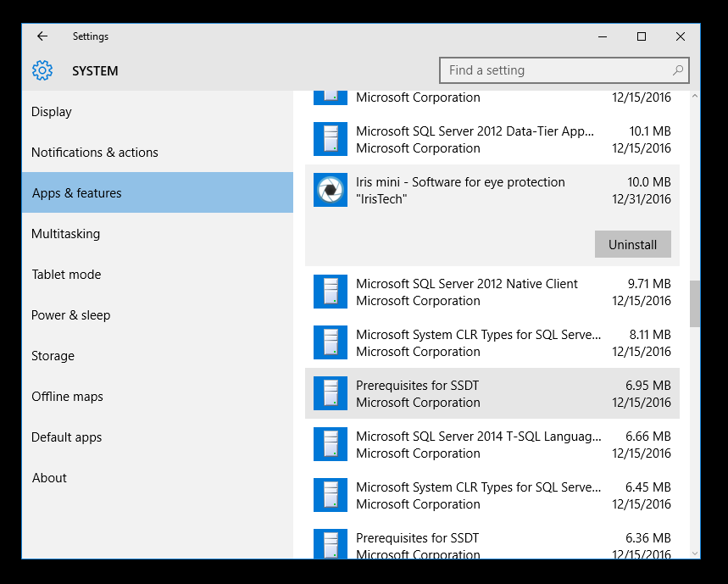Viewport: 728px width, 584px height.
Task: Click the icon beside the 6.45 MB CLR Types entry
Action: (x=331, y=495)
